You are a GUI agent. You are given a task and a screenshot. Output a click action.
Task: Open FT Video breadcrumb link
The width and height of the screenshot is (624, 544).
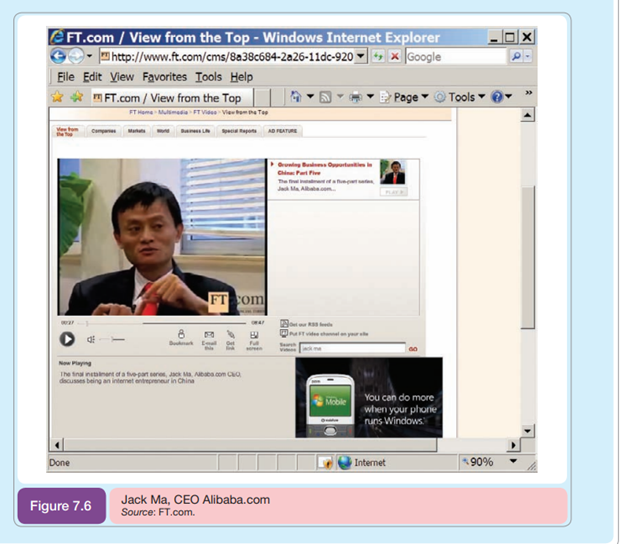click(205, 112)
